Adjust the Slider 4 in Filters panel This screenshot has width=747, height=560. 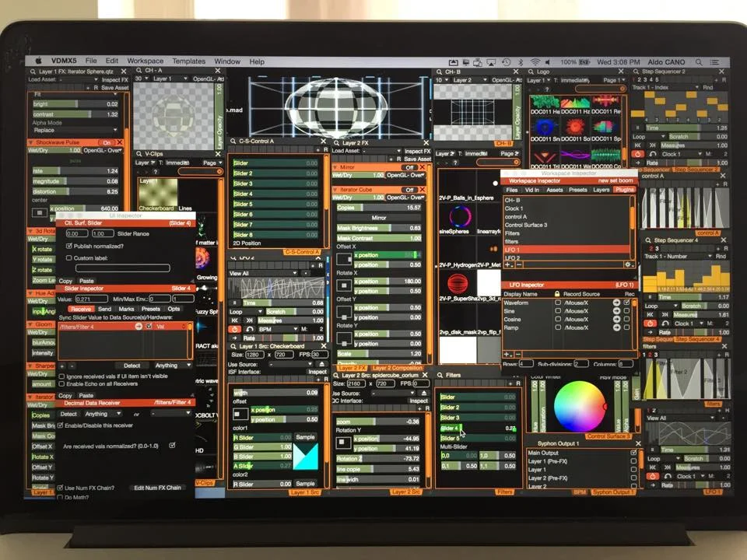(x=477, y=428)
